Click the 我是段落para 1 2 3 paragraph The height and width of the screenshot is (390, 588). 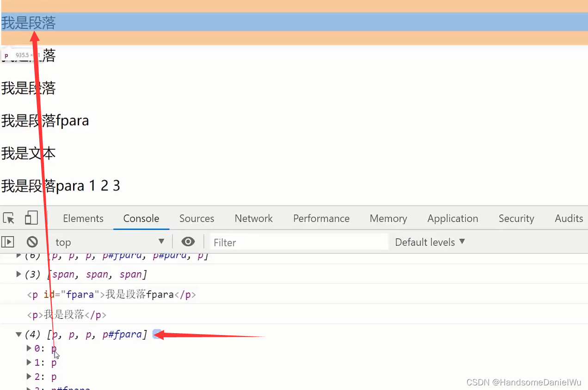61,186
